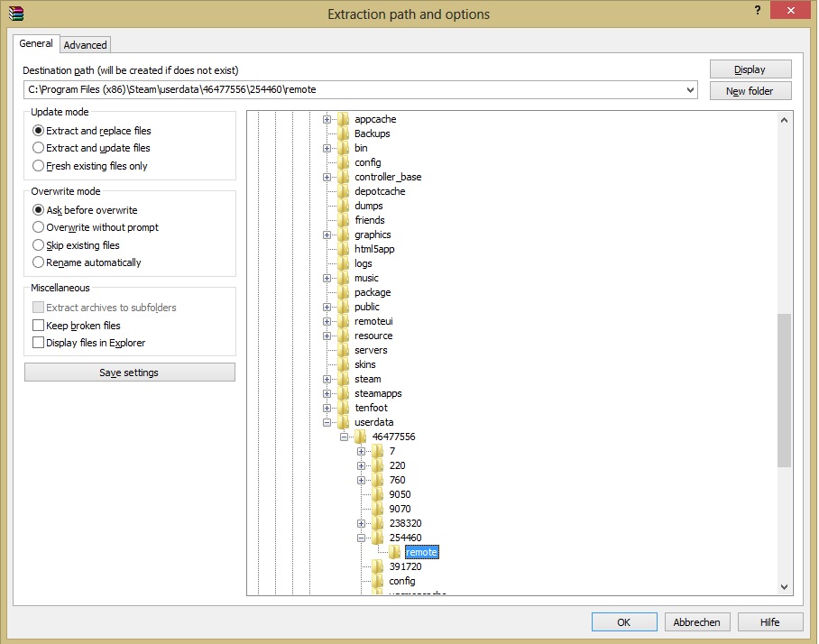Click the help question mark button
The image size is (819, 644).
tap(758, 10)
